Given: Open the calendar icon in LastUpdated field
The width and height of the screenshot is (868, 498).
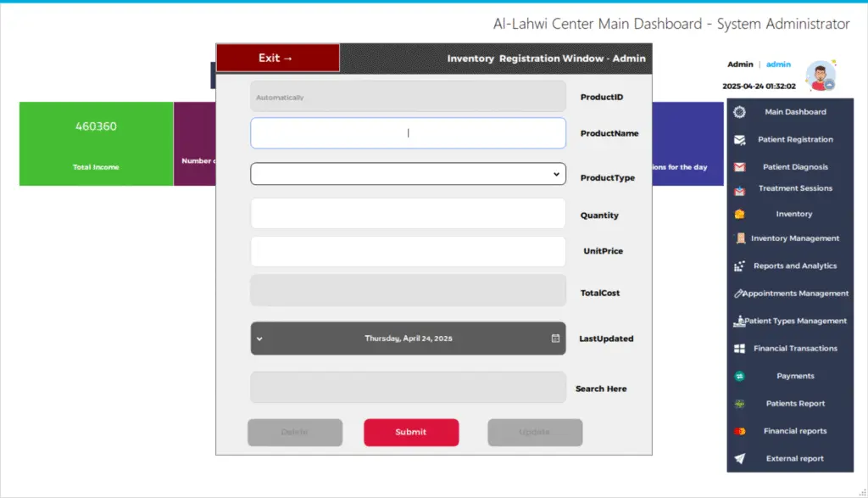Looking at the screenshot, I should [x=555, y=339].
